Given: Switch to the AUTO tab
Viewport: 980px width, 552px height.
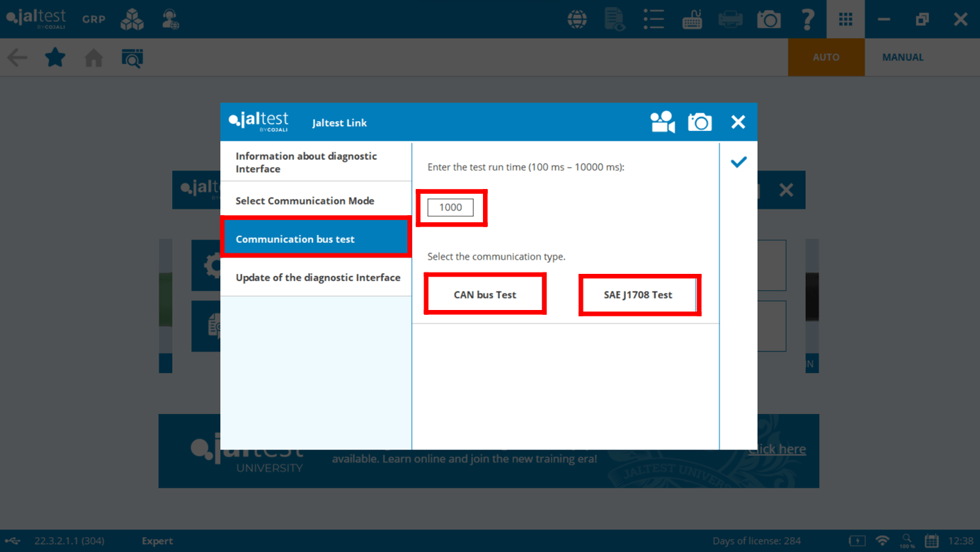Looking at the screenshot, I should (x=826, y=57).
